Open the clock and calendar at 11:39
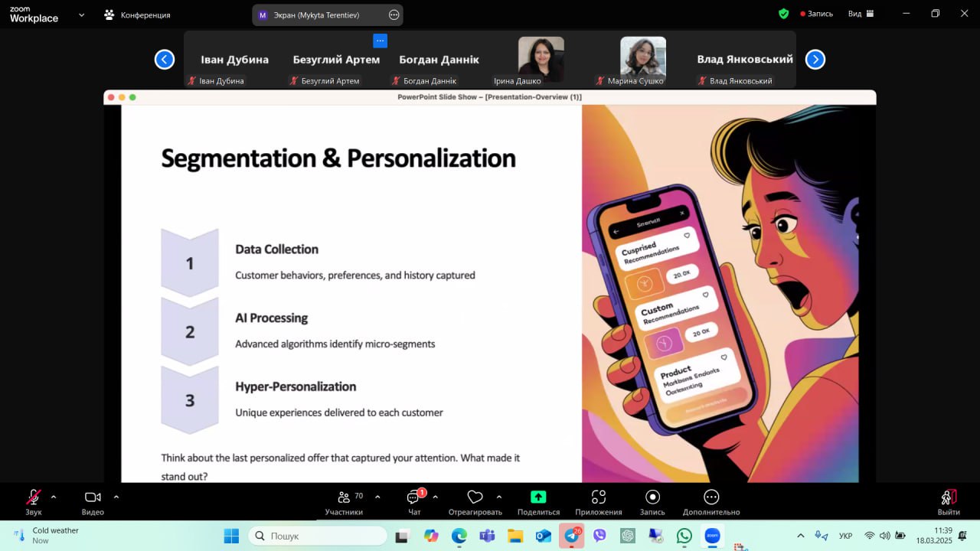Viewport: 980px width, 551px height. (934, 536)
